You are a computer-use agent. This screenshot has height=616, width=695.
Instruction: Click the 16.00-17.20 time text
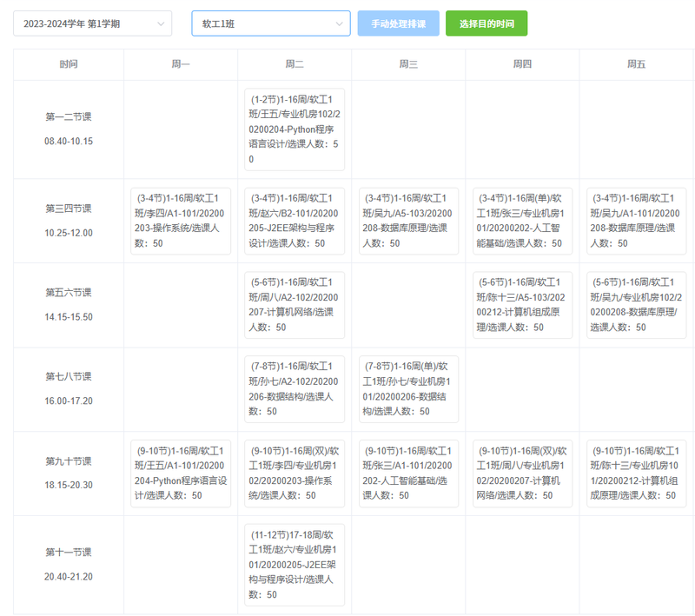point(69,401)
